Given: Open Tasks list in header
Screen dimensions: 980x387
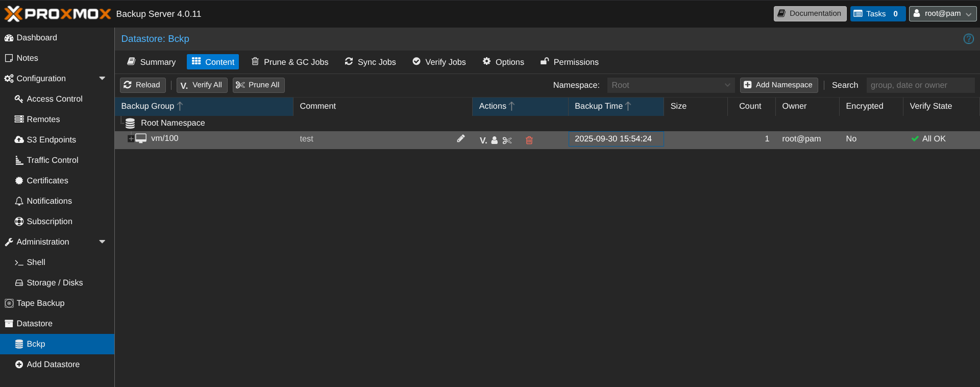Looking at the screenshot, I should (877, 14).
